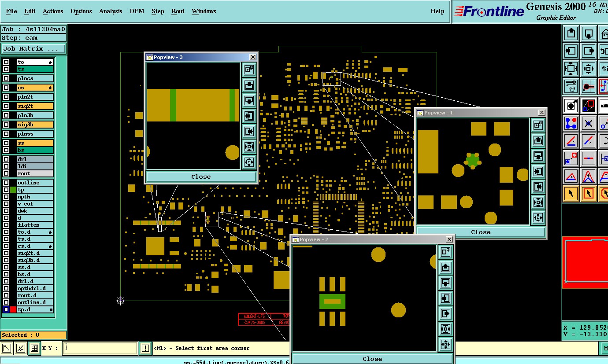
Task: Select the 'rout' layer name
Action: pos(35,173)
